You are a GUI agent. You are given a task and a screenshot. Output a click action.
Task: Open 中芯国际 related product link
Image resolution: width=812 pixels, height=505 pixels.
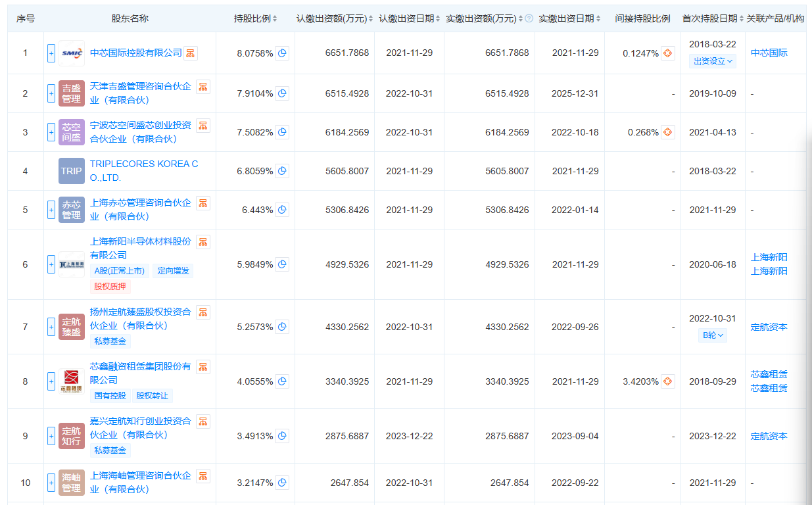[x=769, y=53]
